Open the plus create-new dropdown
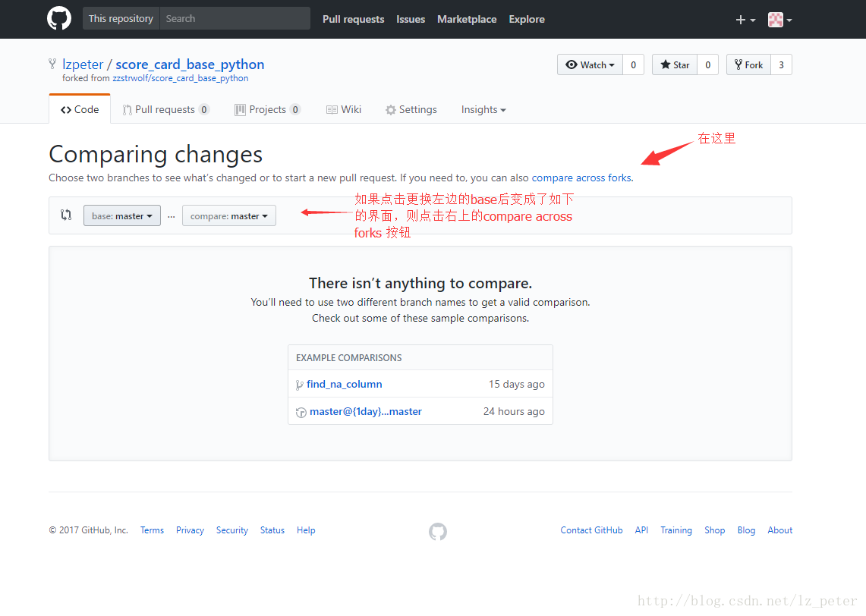Viewport: 866px width, 616px height. point(745,20)
